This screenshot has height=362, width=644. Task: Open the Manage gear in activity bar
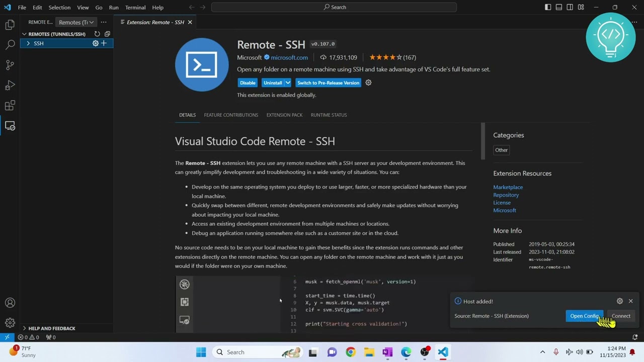10,323
